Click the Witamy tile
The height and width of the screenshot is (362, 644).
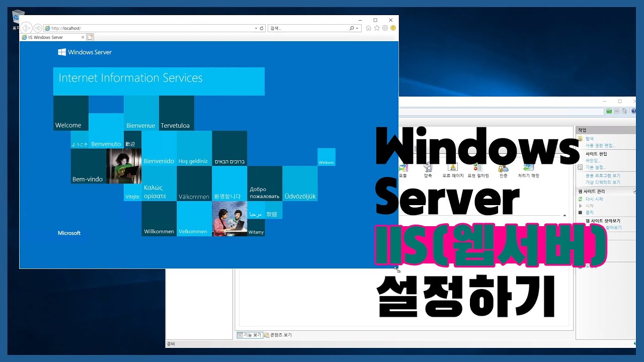click(x=256, y=227)
